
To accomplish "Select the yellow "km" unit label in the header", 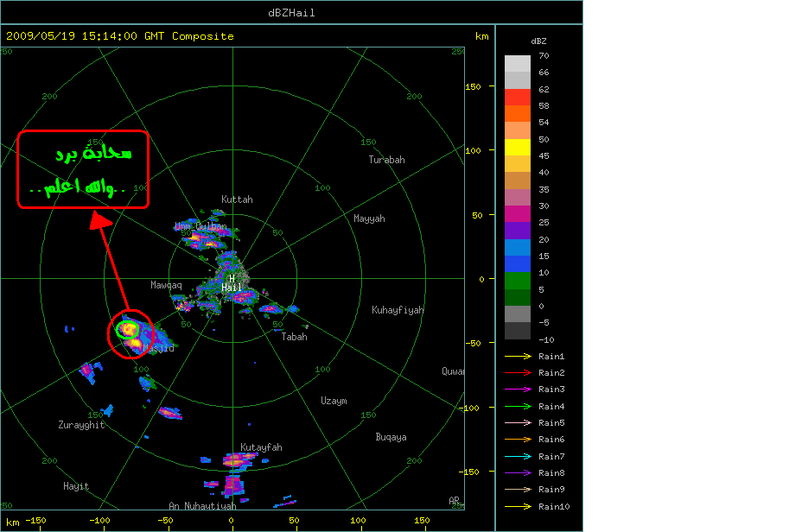I will pos(482,36).
